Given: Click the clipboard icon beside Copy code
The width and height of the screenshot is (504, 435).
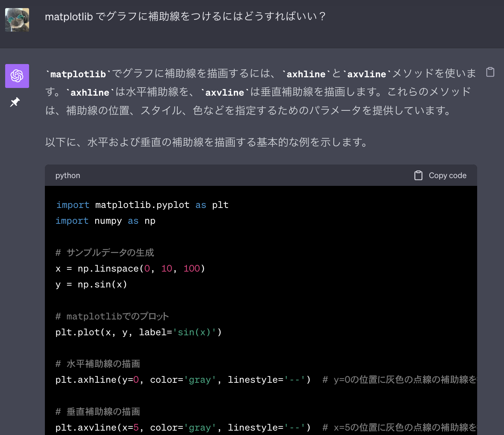Looking at the screenshot, I should coord(418,176).
